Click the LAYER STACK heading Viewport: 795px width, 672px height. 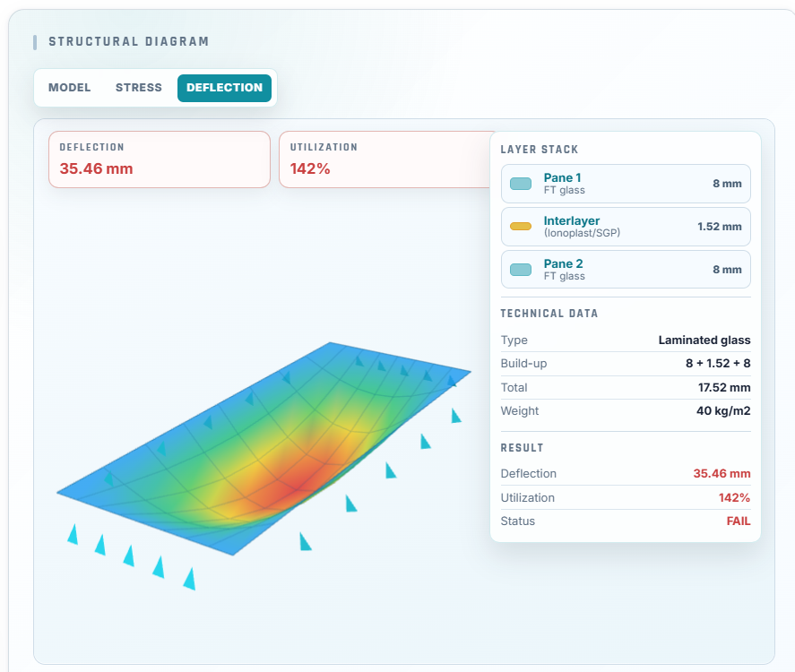pos(540,150)
